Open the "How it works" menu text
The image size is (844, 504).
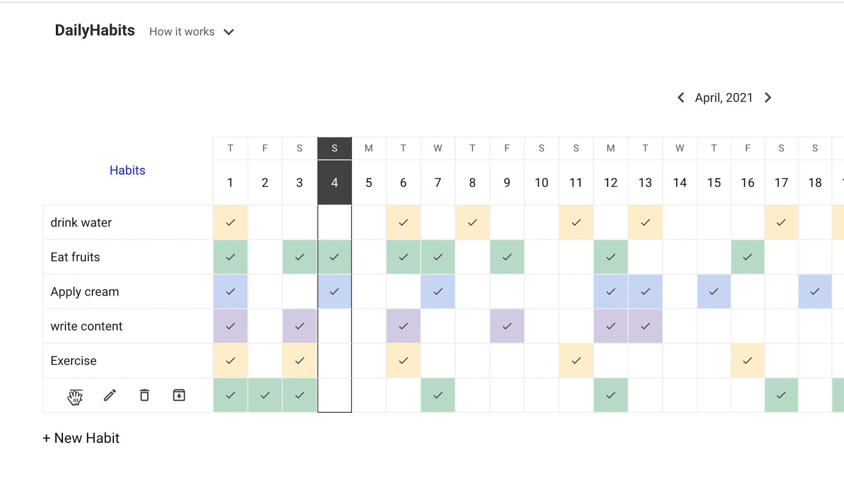coord(182,32)
